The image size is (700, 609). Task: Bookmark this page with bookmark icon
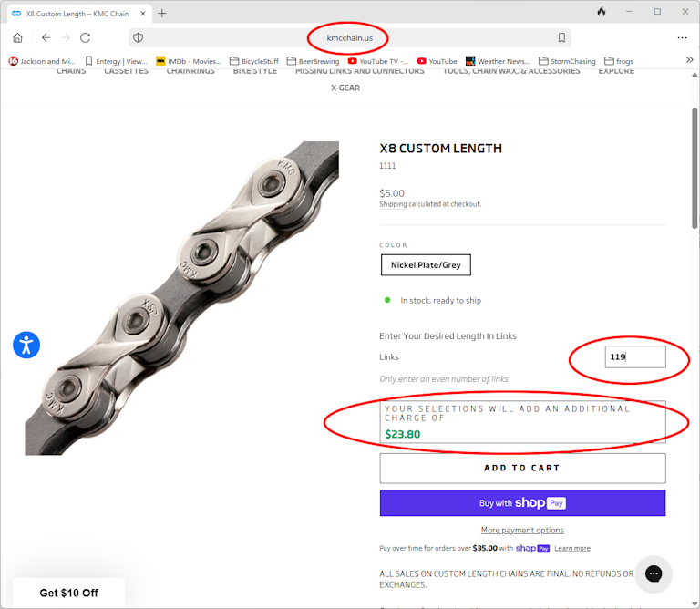click(x=561, y=38)
